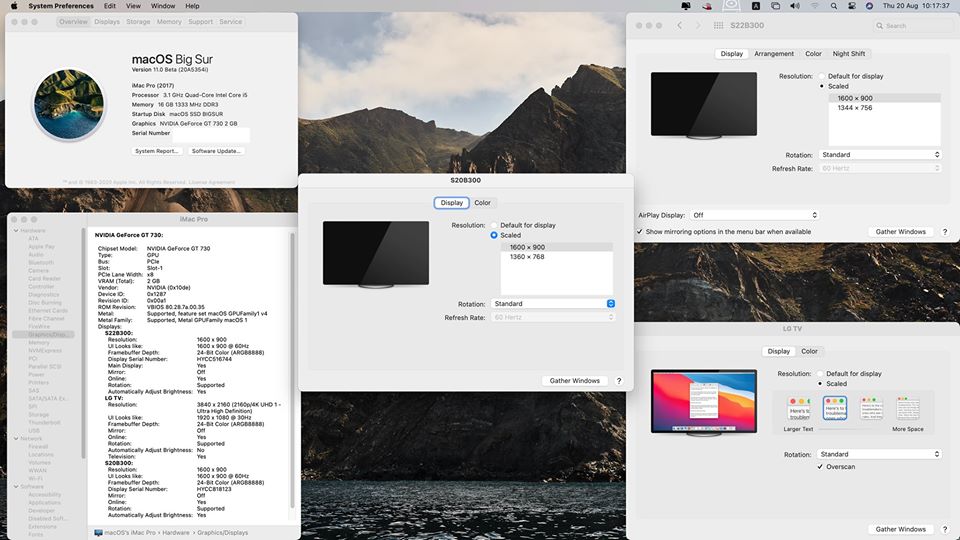Select Default for display in LG TV window
The image size is (960, 540).
[x=820, y=373]
